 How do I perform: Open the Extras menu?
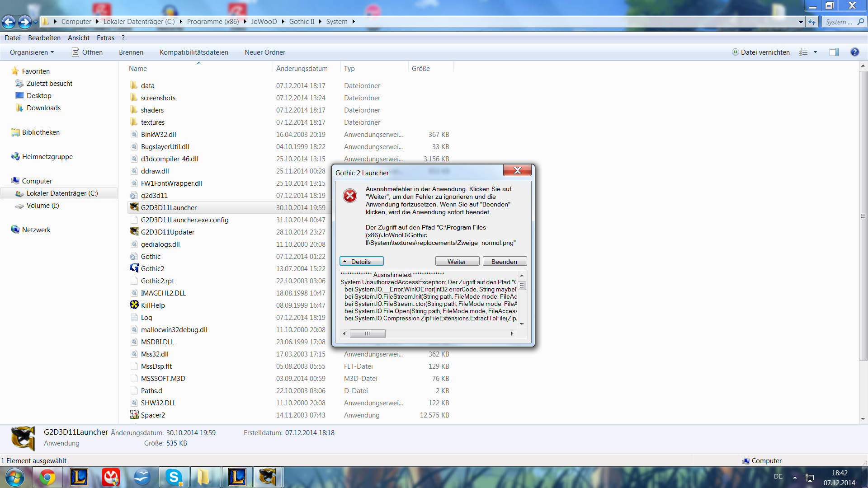105,38
